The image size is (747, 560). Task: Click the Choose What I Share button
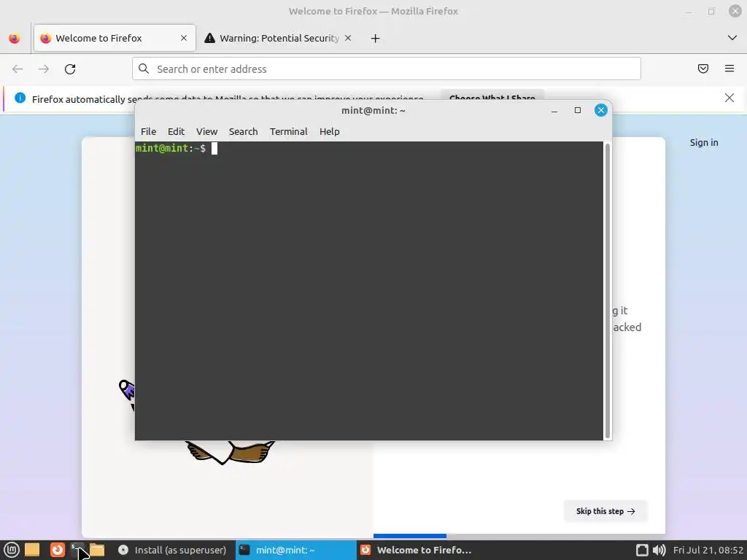point(492,96)
